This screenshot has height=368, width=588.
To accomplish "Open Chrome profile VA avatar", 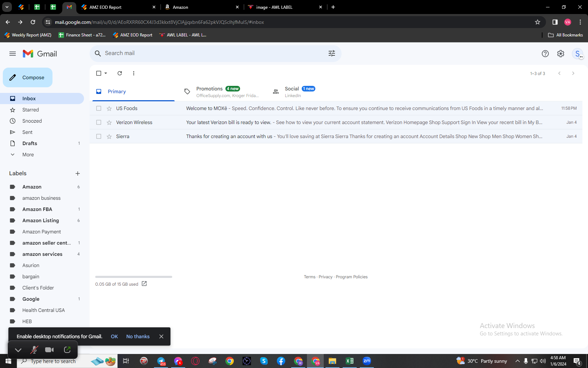I will tap(568, 22).
